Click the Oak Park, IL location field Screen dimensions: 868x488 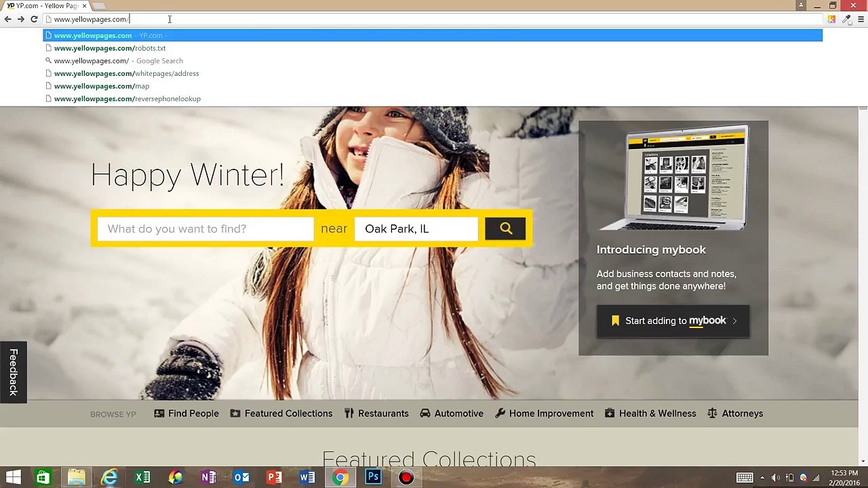[x=416, y=228]
